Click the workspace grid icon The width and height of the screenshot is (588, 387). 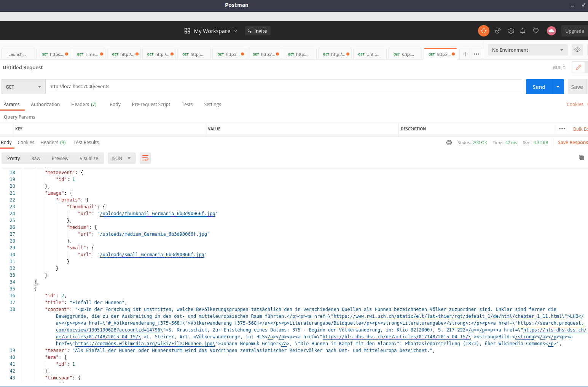pyautogui.click(x=187, y=31)
